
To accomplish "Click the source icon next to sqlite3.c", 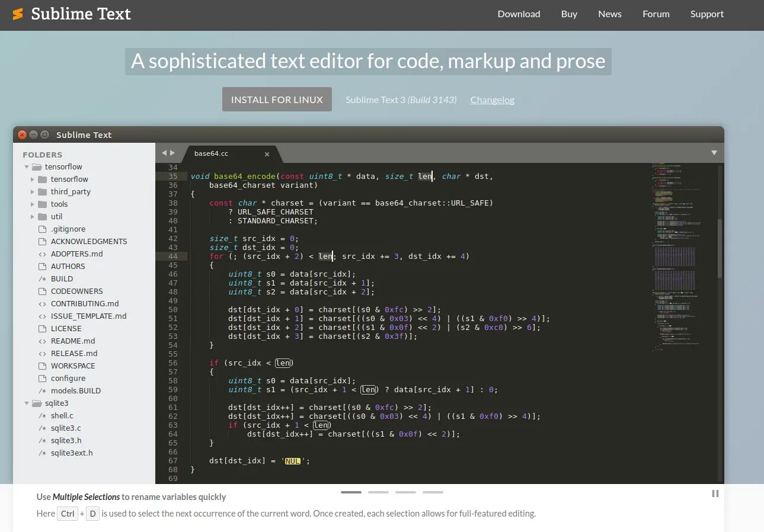I will pyautogui.click(x=42, y=428).
